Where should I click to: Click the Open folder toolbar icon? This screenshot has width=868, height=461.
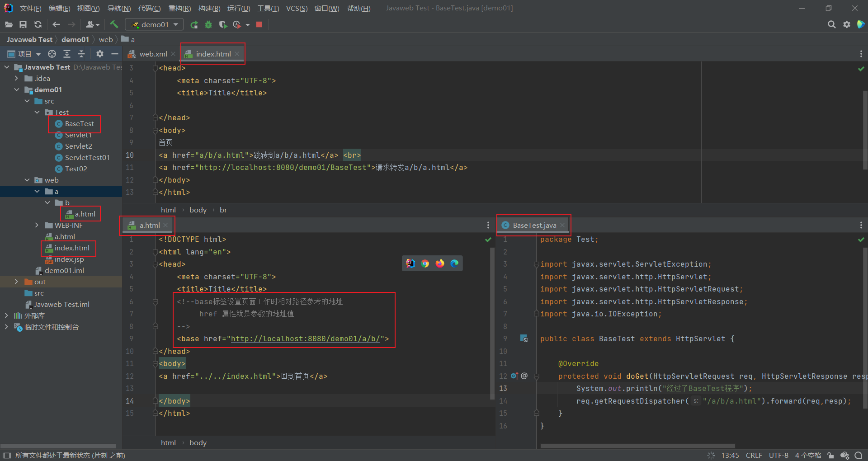[x=9, y=24]
